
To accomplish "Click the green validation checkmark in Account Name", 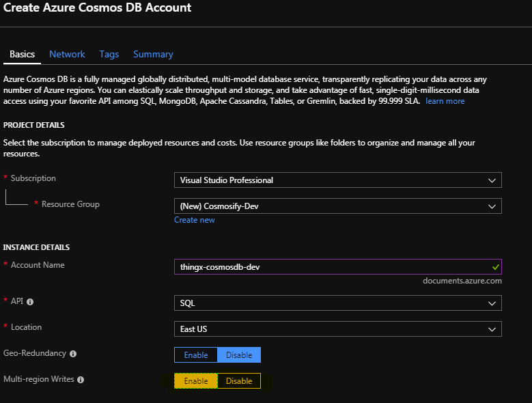I will tap(495, 267).
